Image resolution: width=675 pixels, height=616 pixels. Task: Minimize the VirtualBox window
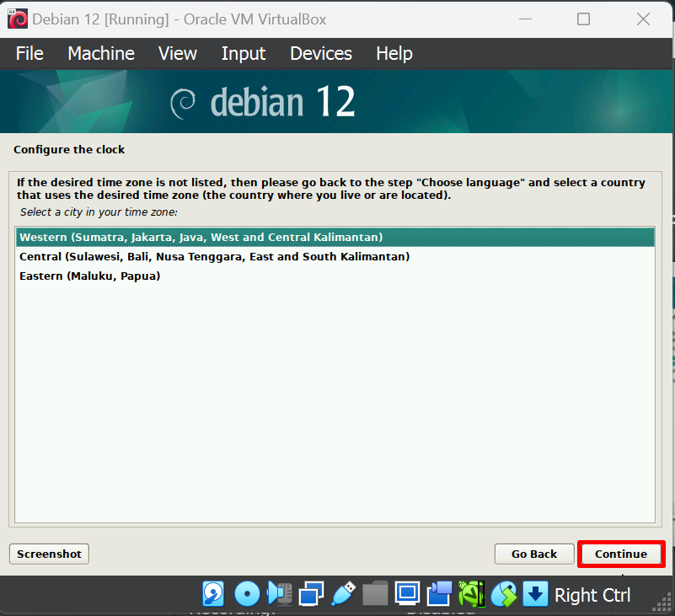[525, 19]
